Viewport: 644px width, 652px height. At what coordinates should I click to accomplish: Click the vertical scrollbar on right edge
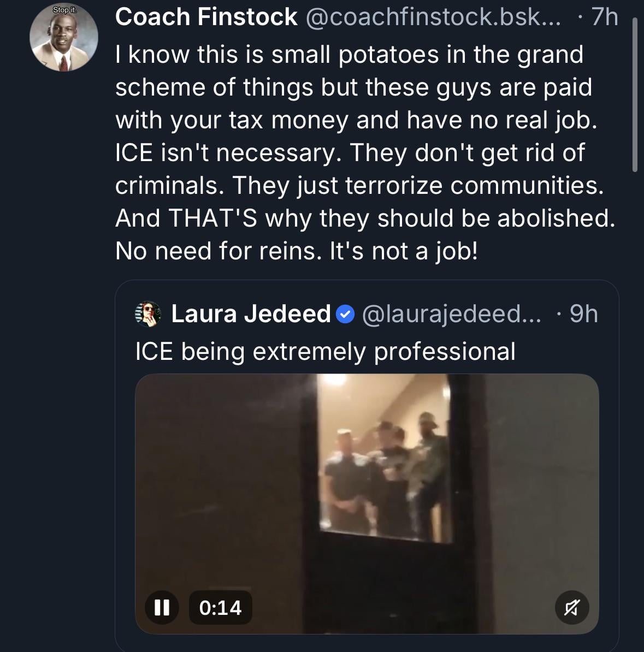click(635, 96)
